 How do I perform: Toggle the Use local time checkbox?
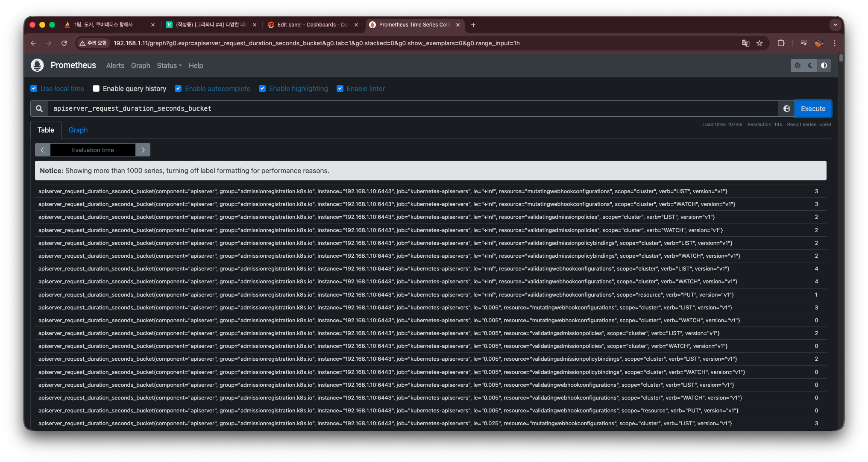point(34,88)
